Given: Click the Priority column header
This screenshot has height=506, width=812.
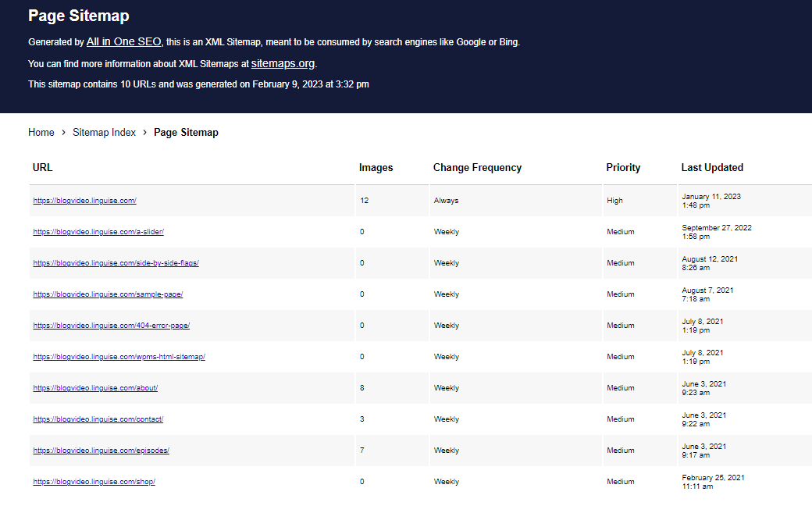Looking at the screenshot, I should 624,168.
